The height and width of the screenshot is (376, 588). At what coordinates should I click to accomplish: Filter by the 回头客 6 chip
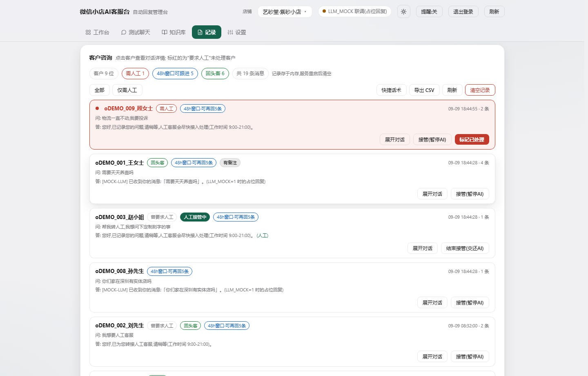[x=215, y=74]
